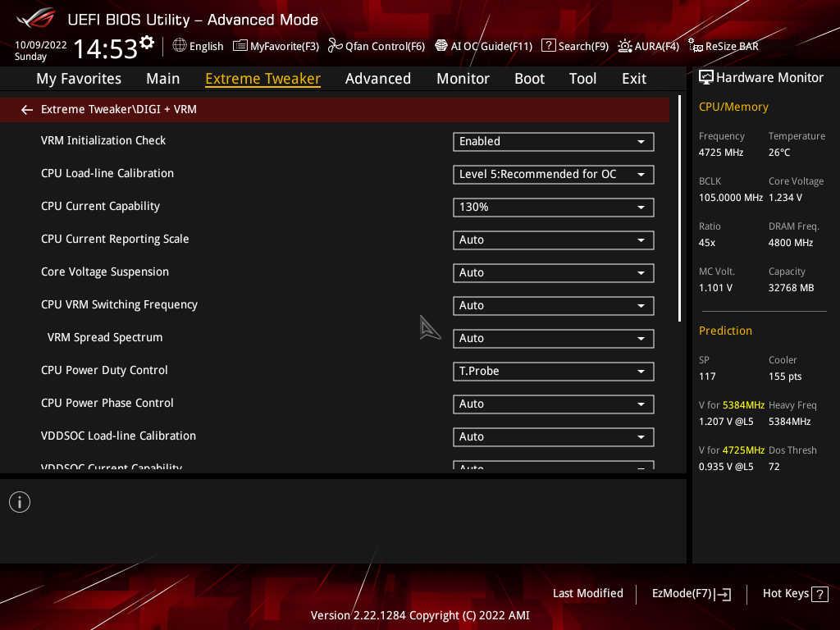The height and width of the screenshot is (630, 840).
Task: Click Last Modified button
Action: [x=587, y=593]
